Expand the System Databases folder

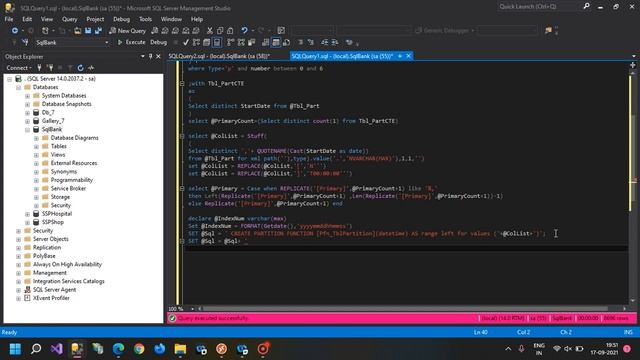click(x=27, y=96)
